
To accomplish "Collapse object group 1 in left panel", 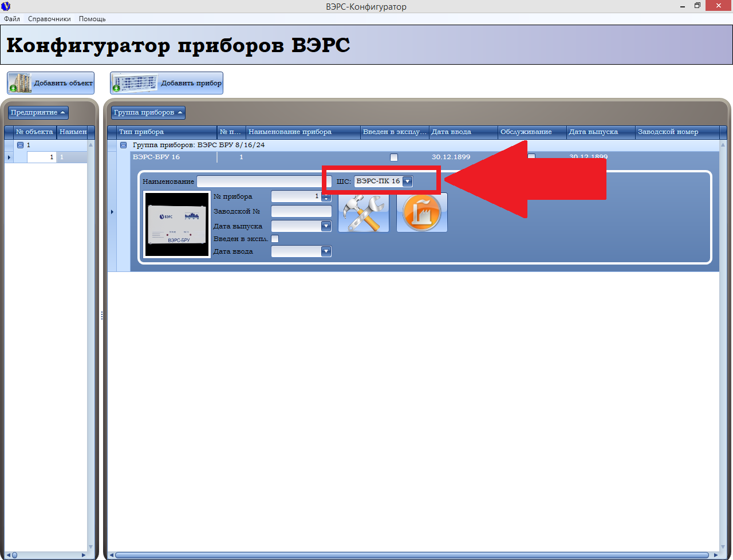I will (21, 145).
